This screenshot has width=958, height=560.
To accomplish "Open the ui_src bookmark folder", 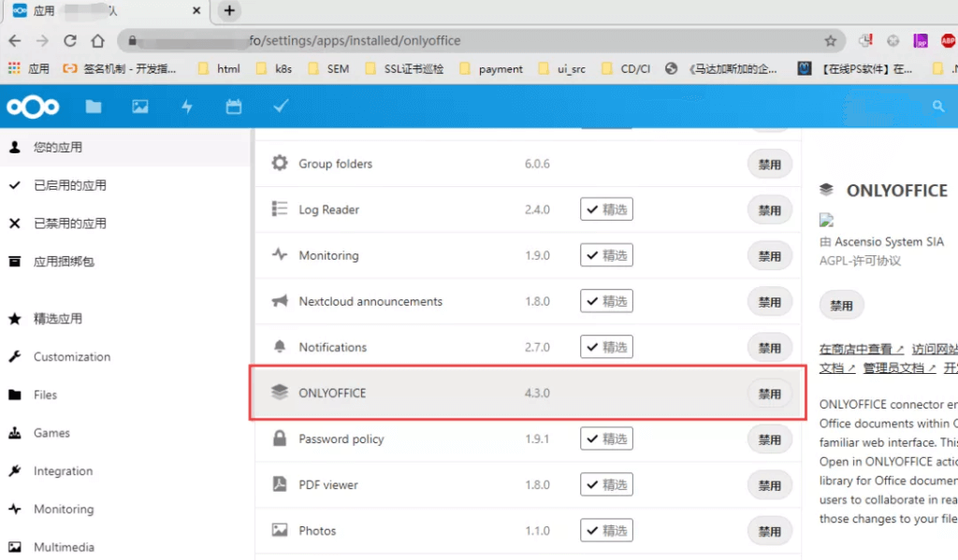I will coord(562,69).
